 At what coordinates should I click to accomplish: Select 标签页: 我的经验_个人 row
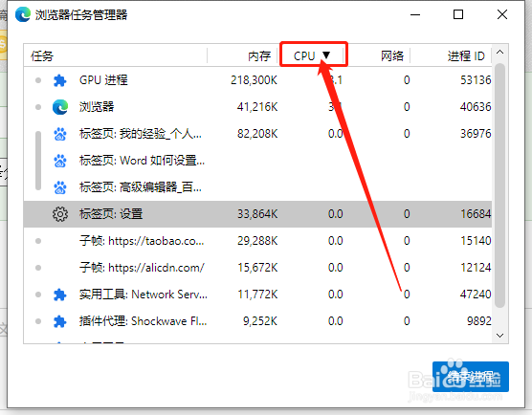257,134
